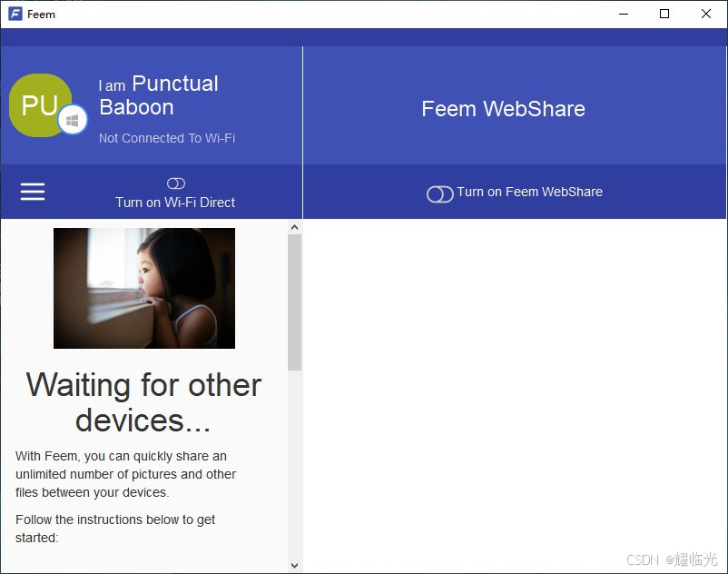Close the Feem window
The image size is (728, 574).
click(x=705, y=14)
